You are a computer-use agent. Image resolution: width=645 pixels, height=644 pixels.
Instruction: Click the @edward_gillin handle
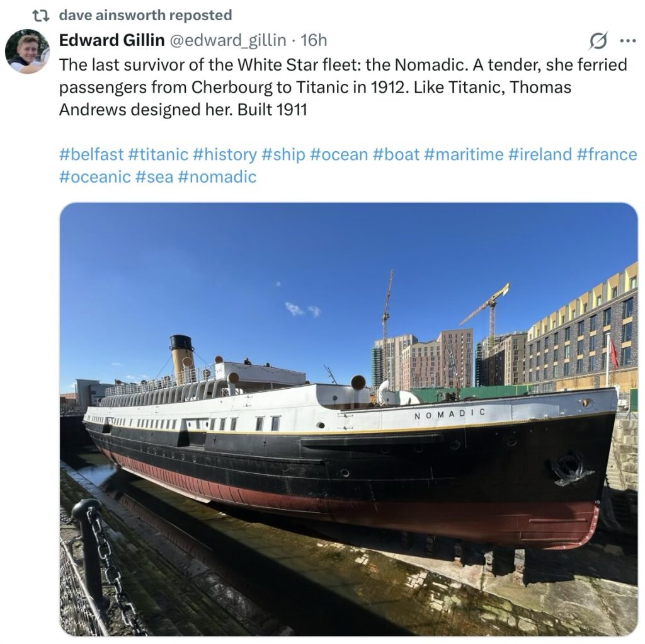pyautogui.click(x=228, y=40)
